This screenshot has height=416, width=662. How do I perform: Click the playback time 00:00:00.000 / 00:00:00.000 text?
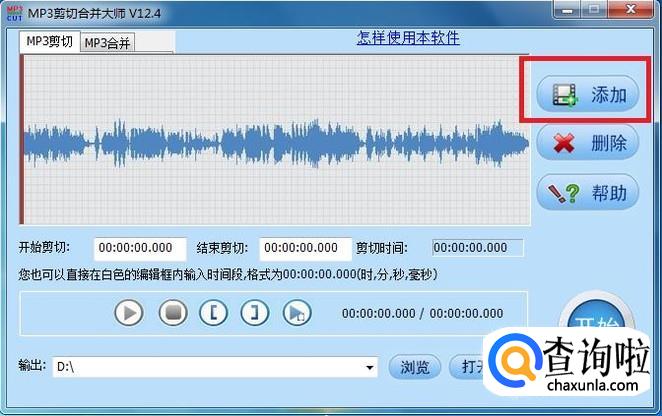(422, 313)
